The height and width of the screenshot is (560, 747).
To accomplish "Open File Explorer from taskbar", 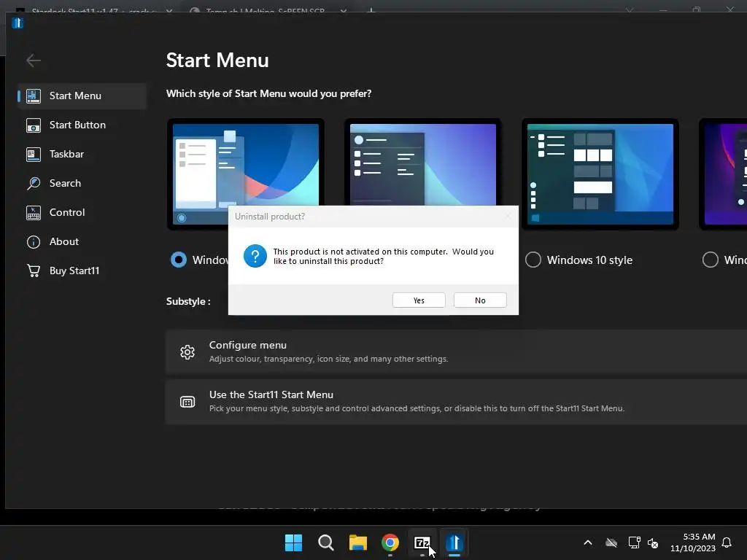I will pyautogui.click(x=357, y=542).
